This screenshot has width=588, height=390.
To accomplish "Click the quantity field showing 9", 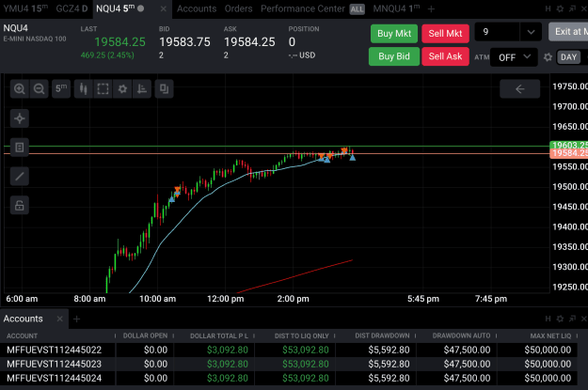I will click(x=498, y=32).
